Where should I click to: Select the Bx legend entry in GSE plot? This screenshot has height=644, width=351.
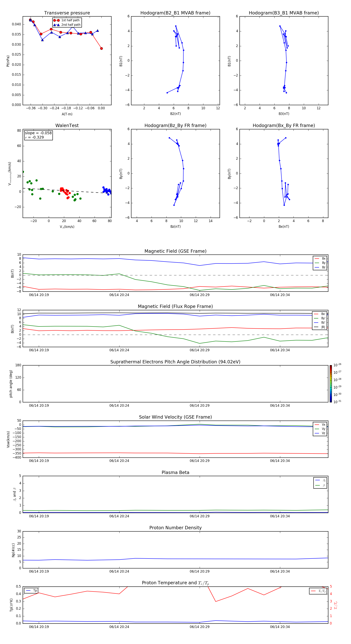pyautogui.click(x=320, y=259)
